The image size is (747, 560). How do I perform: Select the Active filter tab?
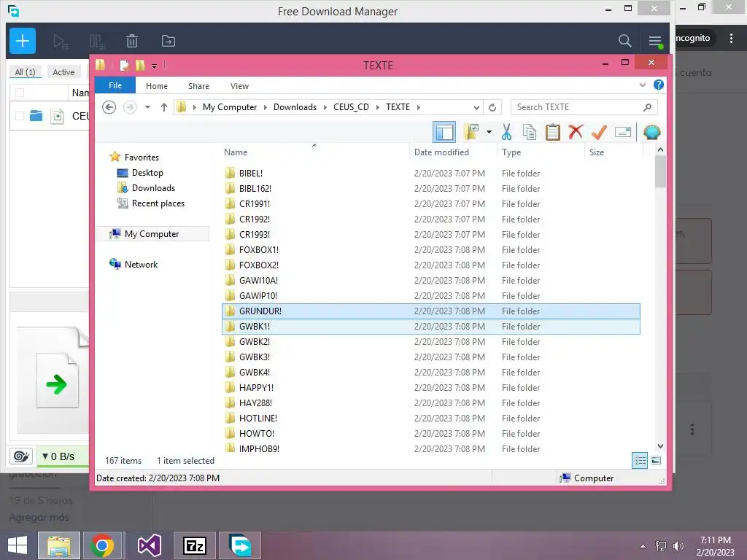pyautogui.click(x=63, y=72)
